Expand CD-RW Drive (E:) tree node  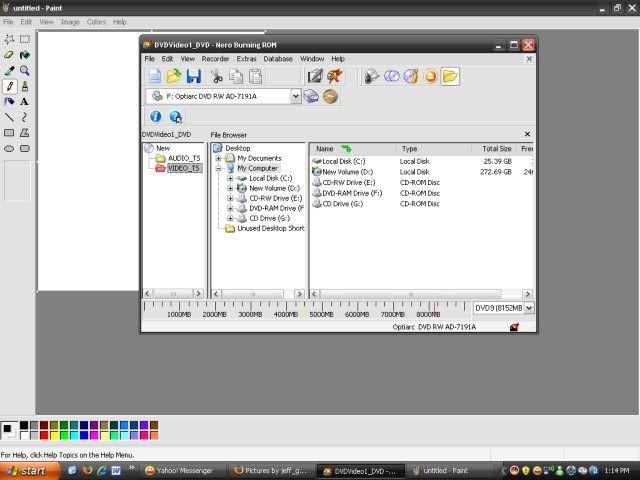tap(230, 198)
